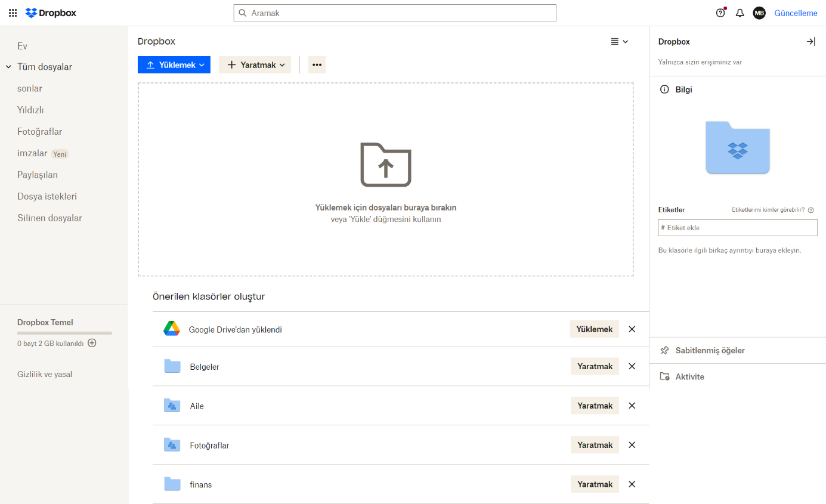Dismiss the Aile folder suggestion
This screenshot has width=826, height=504.
(x=632, y=406)
